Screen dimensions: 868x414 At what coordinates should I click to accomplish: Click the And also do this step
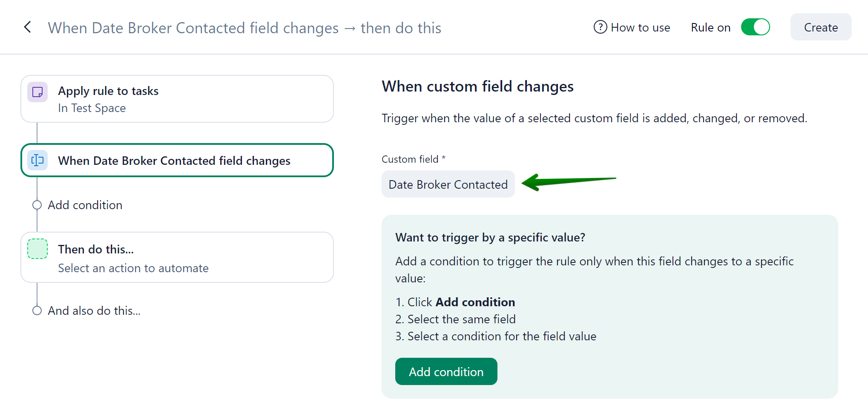(x=94, y=310)
